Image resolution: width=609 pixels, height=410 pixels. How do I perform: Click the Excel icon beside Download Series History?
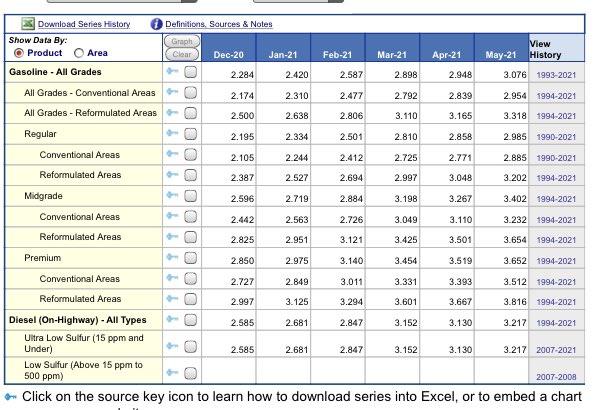(x=28, y=24)
